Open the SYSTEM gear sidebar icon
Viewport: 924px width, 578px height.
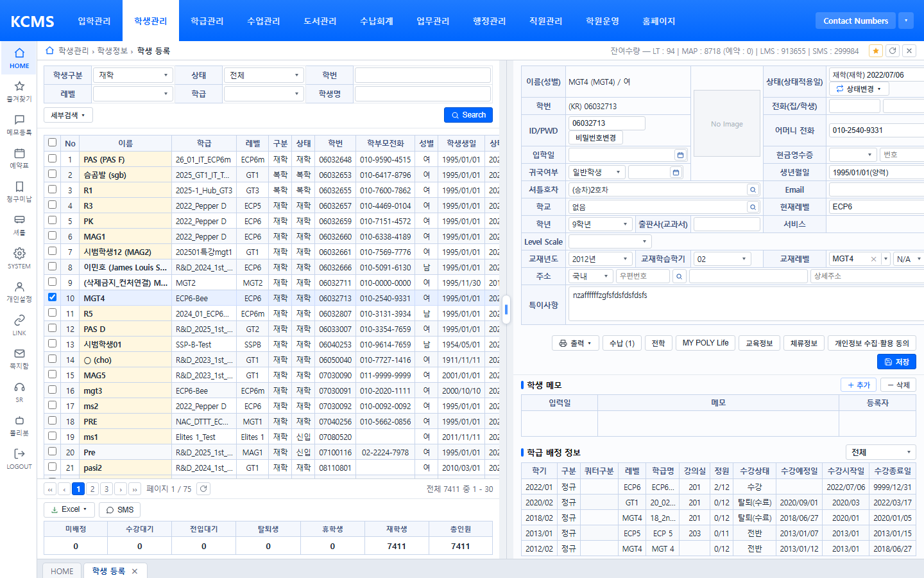pos(19,258)
